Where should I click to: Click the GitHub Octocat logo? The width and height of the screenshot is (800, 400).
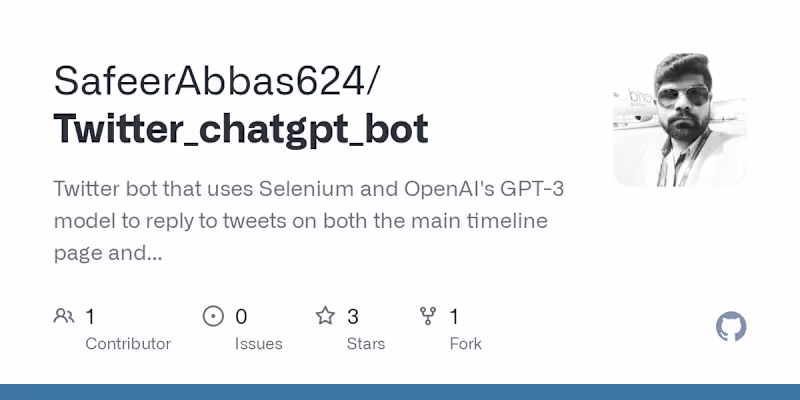[x=732, y=327]
